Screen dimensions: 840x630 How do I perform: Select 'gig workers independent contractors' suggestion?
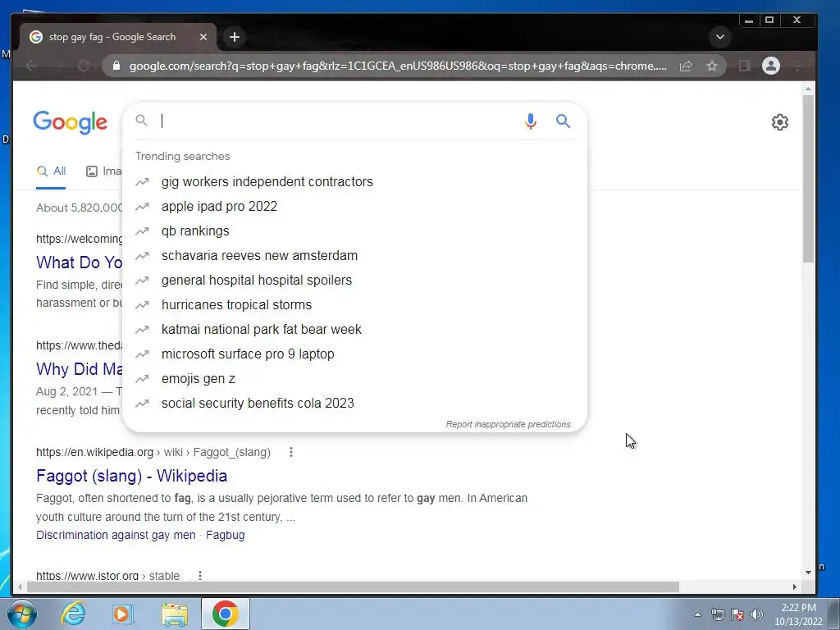pyautogui.click(x=354, y=181)
